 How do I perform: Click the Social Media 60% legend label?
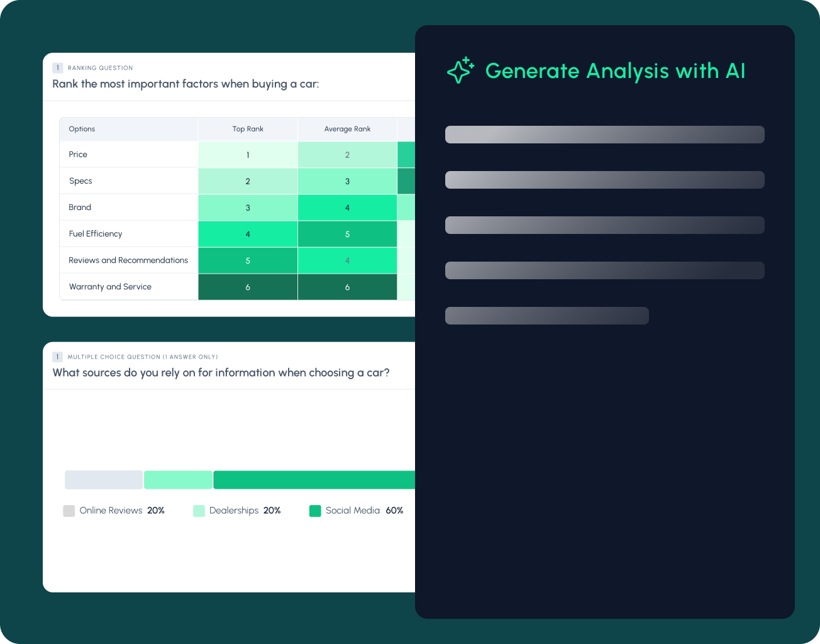click(x=364, y=511)
